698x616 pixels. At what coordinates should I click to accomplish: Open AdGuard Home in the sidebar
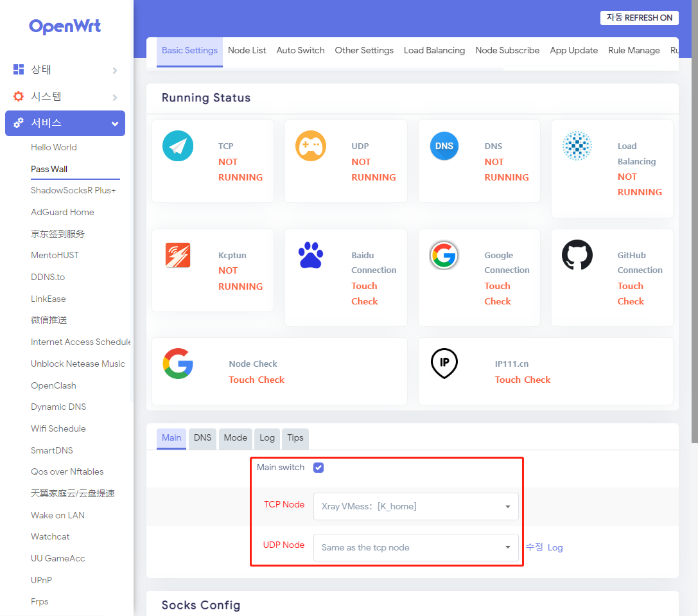[62, 213]
